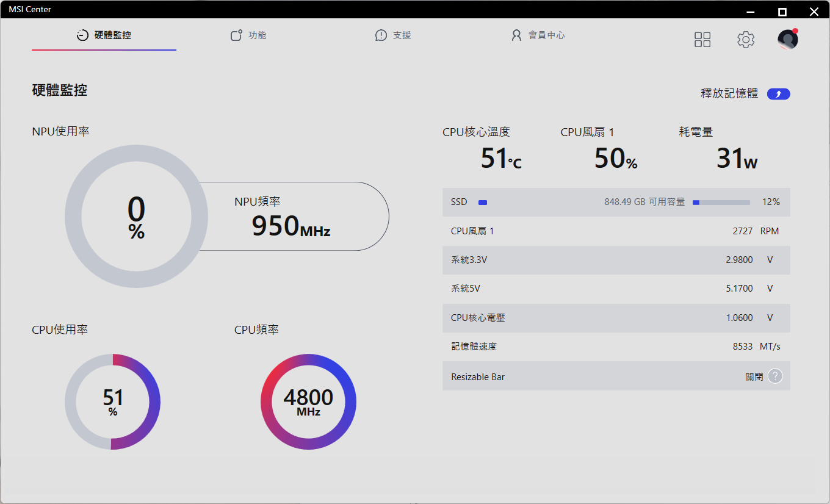
Task: Click the CPU風扇 1 50% value
Action: pyautogui.click(x=616, y=159)
